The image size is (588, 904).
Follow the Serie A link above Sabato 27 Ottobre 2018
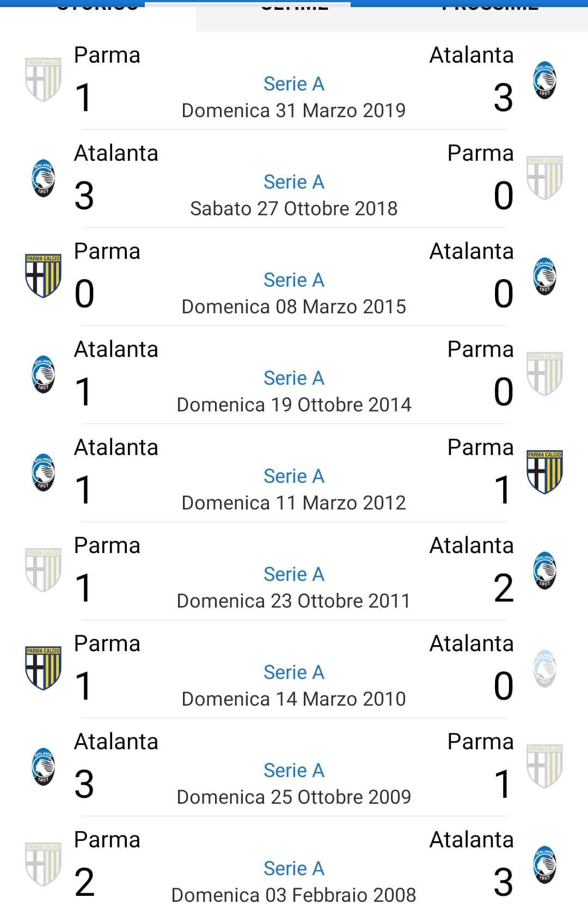coord(294,182)
